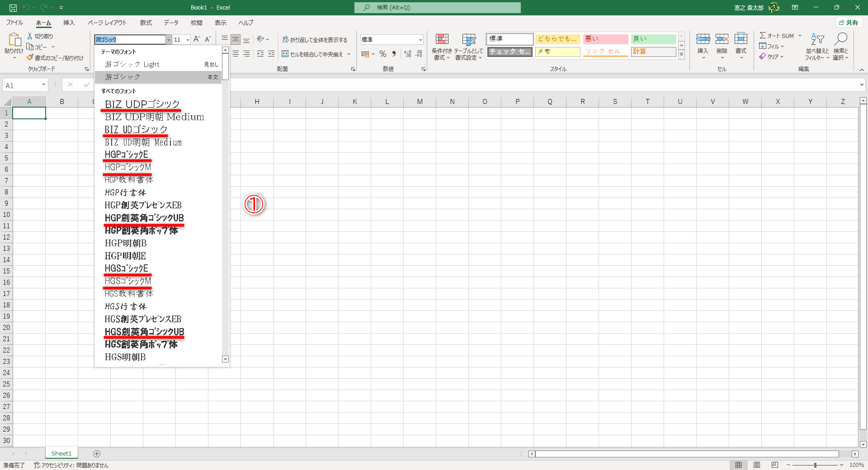The width and height of the screenshot is (868, 470).
Task: Open Conditional Formatting (条件付き書式)
Action: tap(442, 47)
